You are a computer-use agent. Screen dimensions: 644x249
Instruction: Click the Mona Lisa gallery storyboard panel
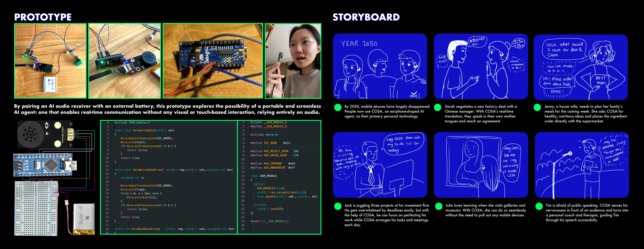coord(481,165)
